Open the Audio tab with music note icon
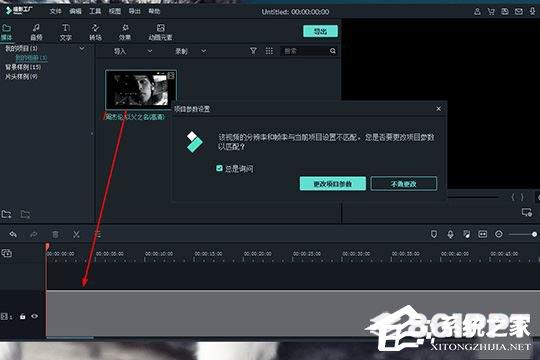540x360 pixels. click(x=36, y=32)
